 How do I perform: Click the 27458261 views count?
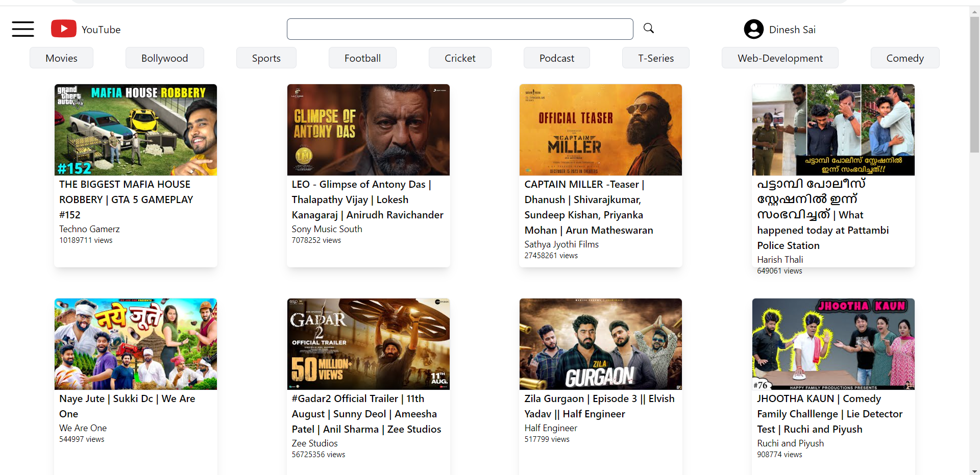(x=551, y=256)
